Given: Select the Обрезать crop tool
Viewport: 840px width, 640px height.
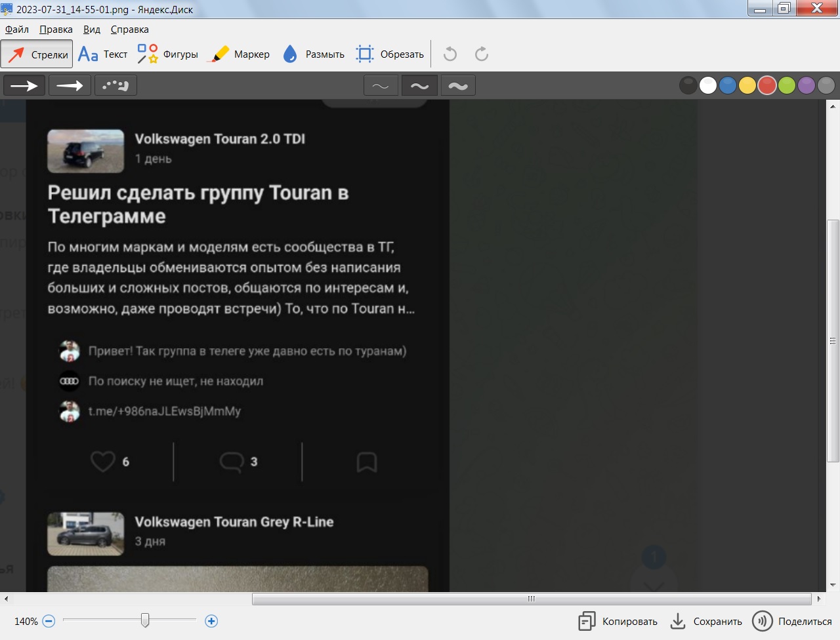Looking at the screenshot, I should [390, 54].
